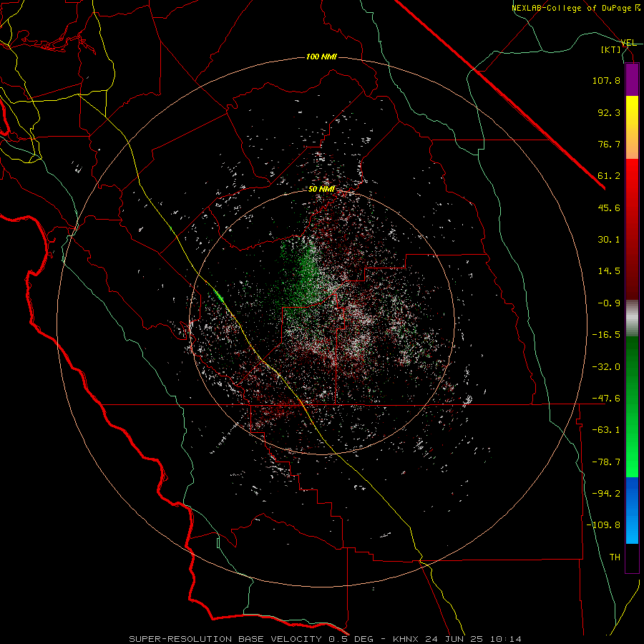Click the 14.5 velocity scale value
The image size is (644, 644).
click(609, 270)
